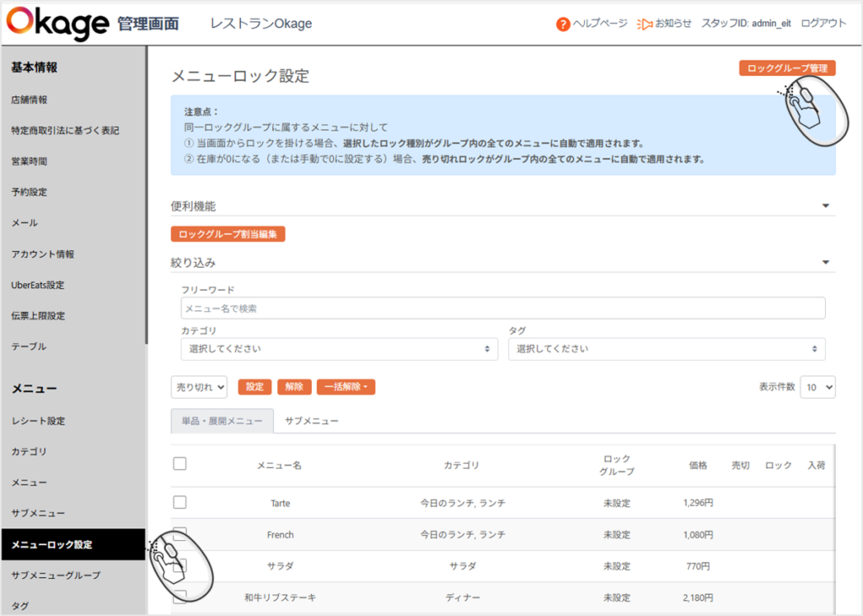The height and width of the screenshot is (616, 863).
Task: Click the ログアウト link
Action: click(x=823, y=24)
